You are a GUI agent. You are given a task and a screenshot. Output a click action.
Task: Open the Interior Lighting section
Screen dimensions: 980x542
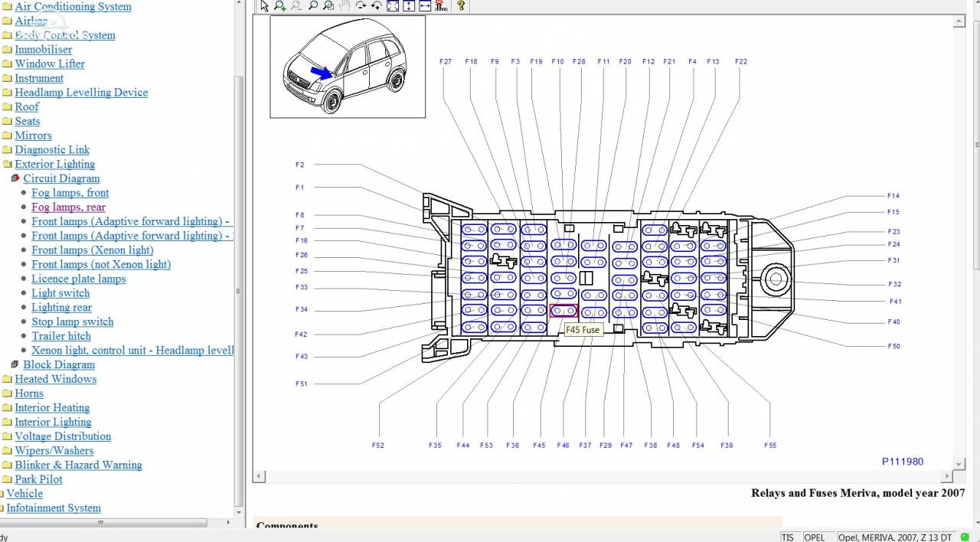[53, 423]
